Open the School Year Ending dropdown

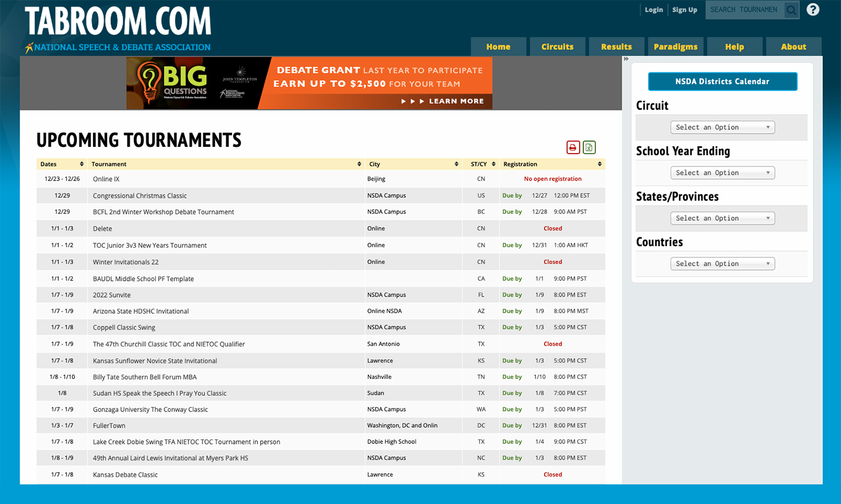coord(722,173)
